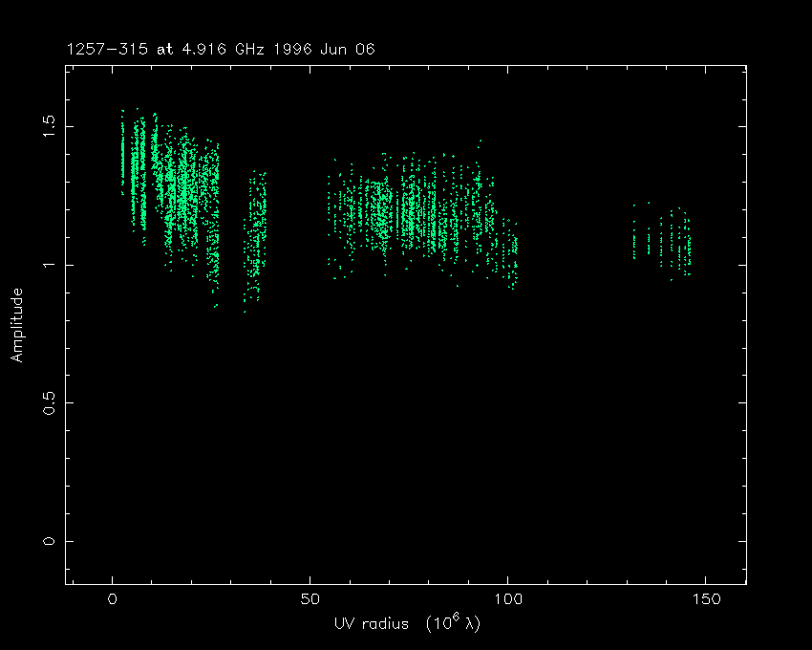Image resolution: width=812 pixels, height=650 pixels.
Task: Click the x-axis tick label 50
Action: pos(310,599)
